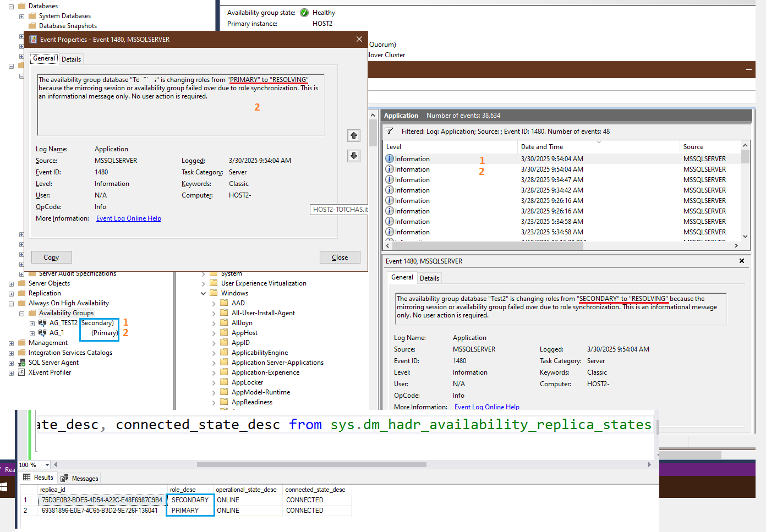Click the Close button in Event Properties
The height and width of the screenshot is (532, 766).
[x=340, y=257]
